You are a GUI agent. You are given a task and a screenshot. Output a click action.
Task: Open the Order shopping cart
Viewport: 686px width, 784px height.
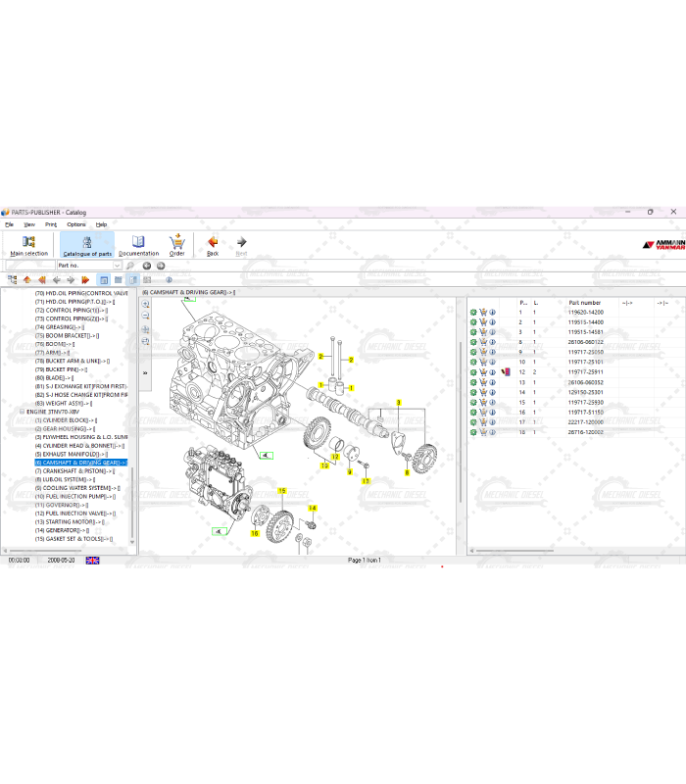(x=176, y=245)
